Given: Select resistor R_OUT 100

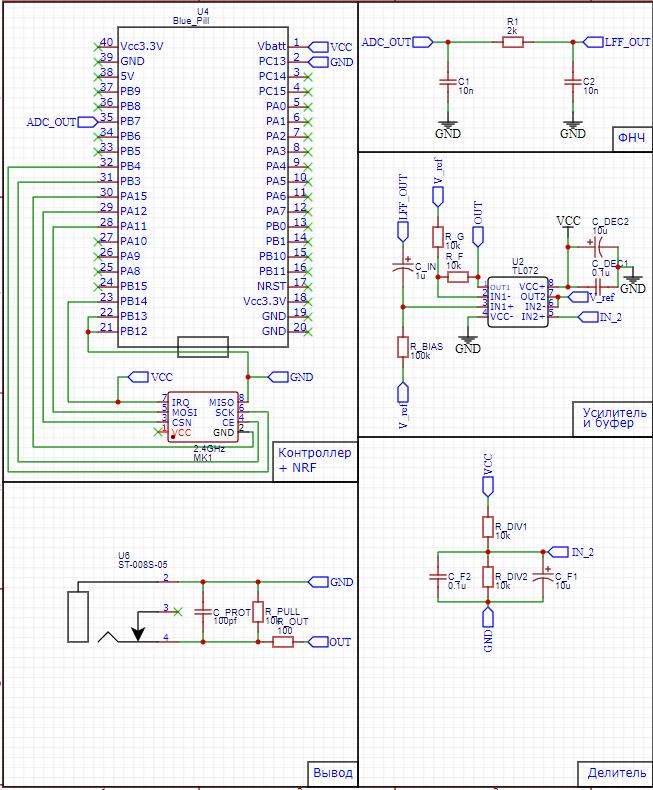Looking at the screenshot, I should (283, 642).
